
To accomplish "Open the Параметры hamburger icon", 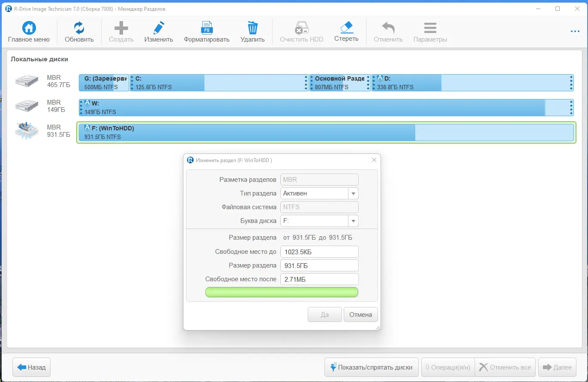I will [x=430, y=28].
